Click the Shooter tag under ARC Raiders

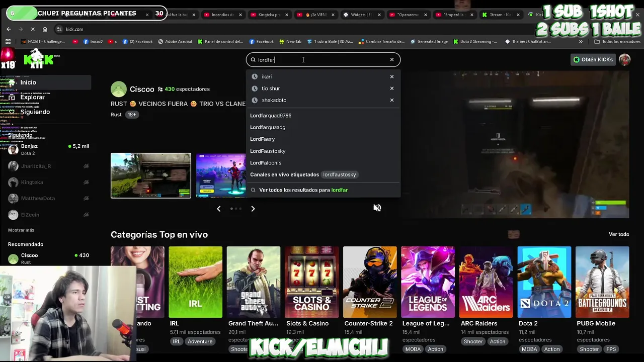pos(473,341)
